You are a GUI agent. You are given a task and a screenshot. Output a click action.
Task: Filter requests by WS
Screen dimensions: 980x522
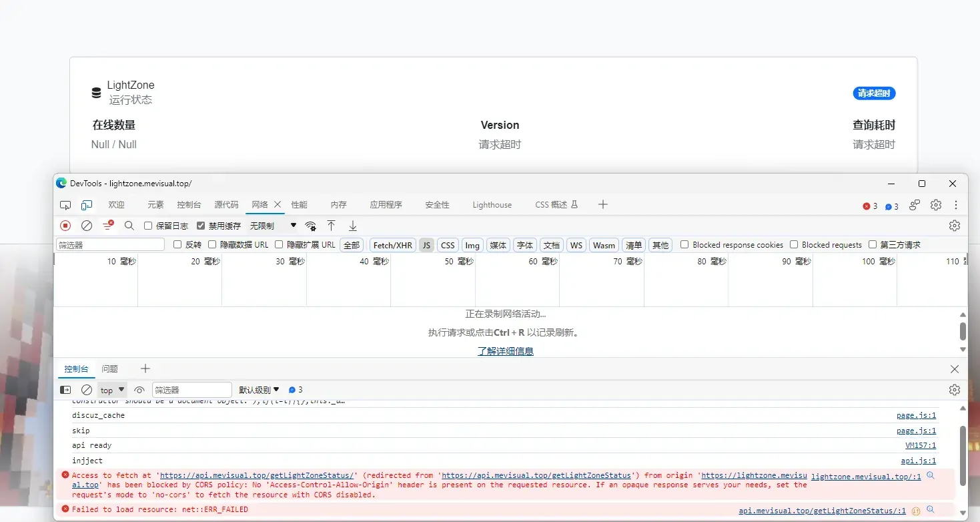click(576, 245)
